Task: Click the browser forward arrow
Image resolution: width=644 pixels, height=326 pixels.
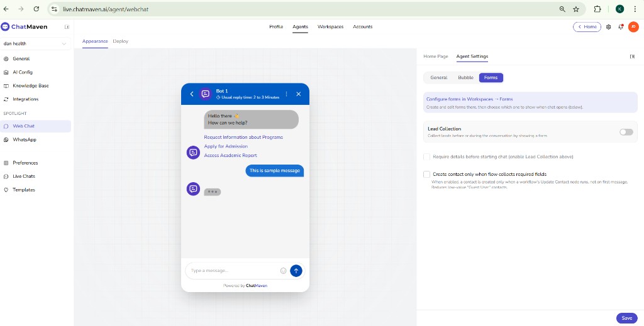Action: coord(21,9)
